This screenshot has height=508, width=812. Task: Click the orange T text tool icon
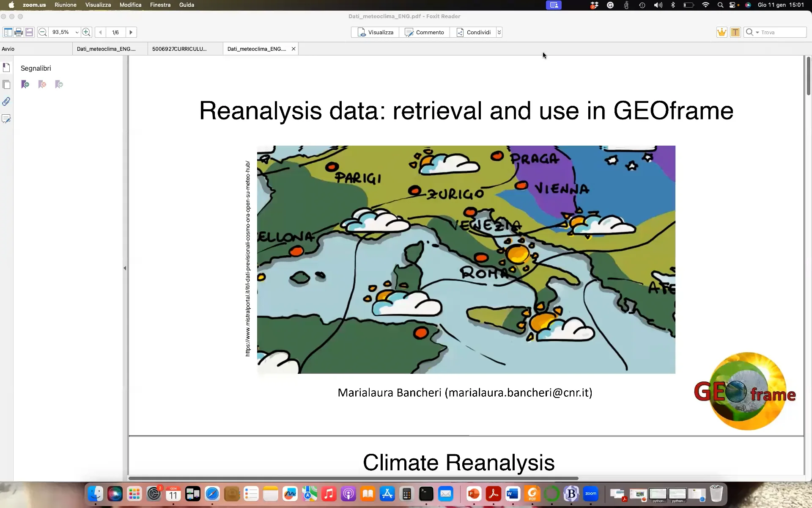(735, 32)
